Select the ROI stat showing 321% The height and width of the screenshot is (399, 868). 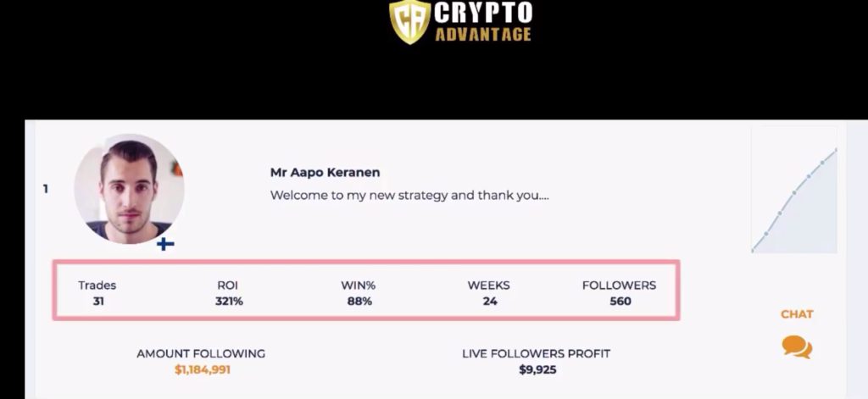229,293
